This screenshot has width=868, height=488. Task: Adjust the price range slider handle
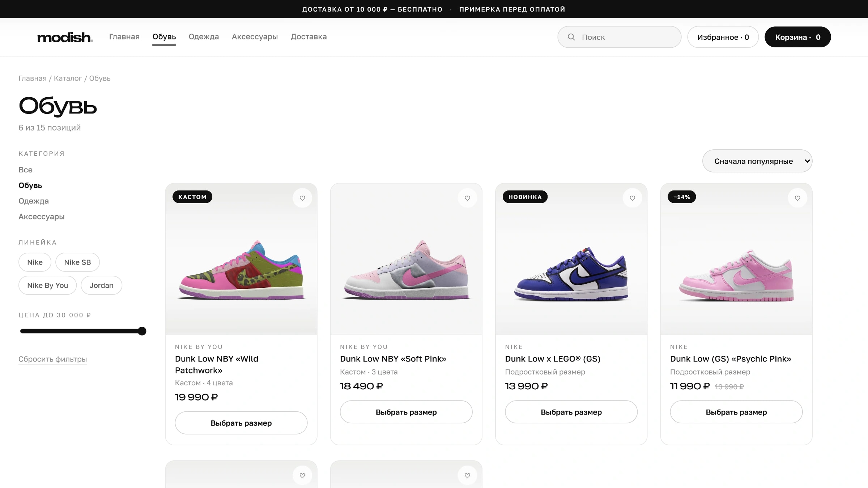(x=142, y=331)
